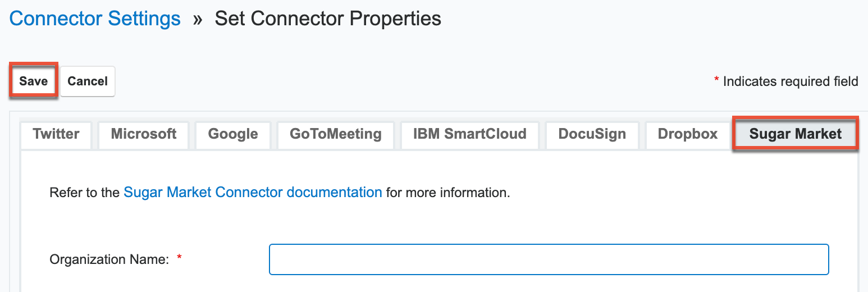Viewport: 868px width, 292px height.
Task: Click the breadcrumb separator arrows
Action: coord(198,19)
